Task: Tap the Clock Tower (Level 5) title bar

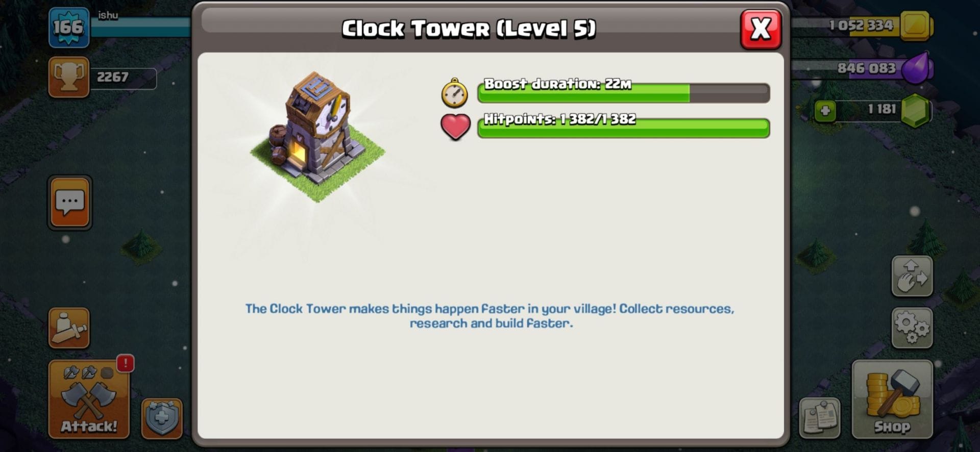Action: pos(469,29)
